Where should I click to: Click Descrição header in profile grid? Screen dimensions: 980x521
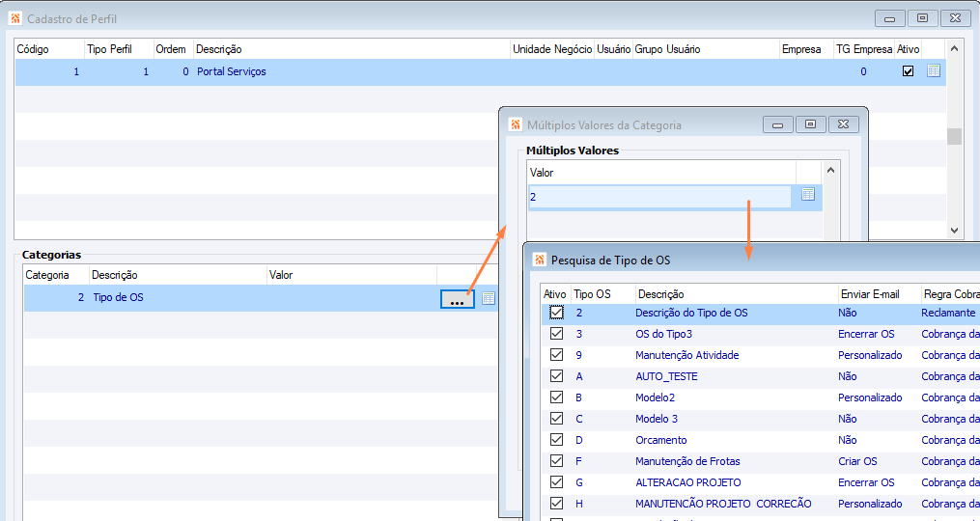point(351,49)
